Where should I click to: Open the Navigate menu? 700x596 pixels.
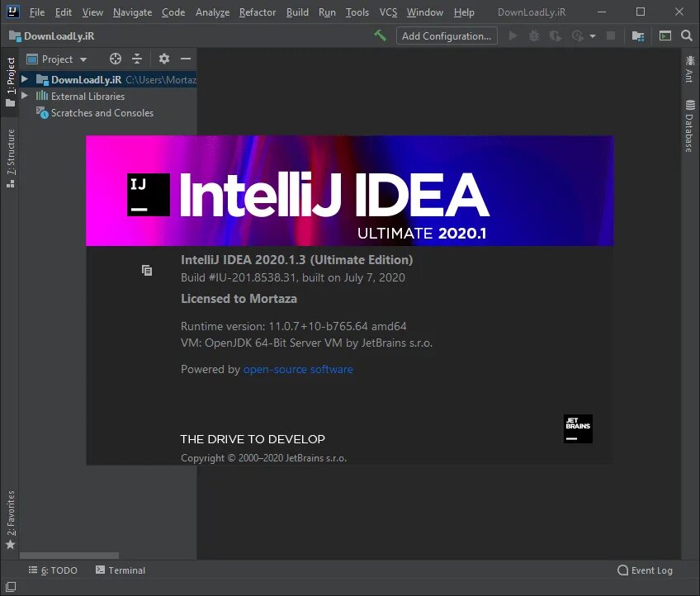132,12
